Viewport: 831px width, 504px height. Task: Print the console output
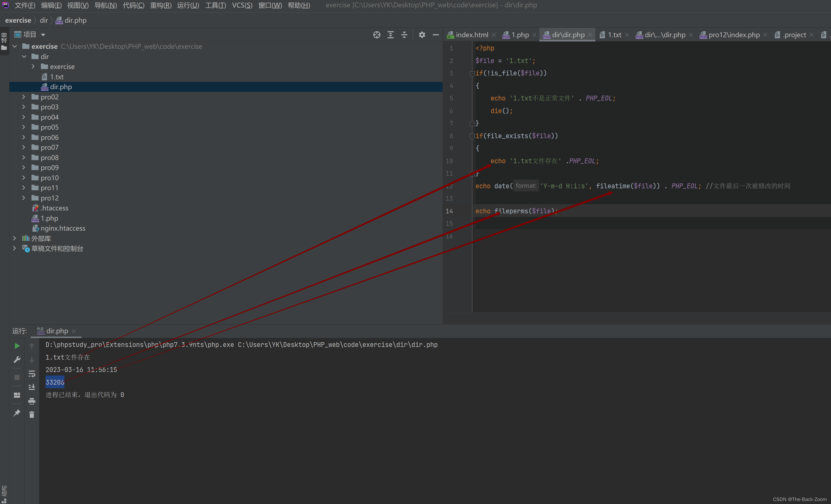tap(32, 401)
